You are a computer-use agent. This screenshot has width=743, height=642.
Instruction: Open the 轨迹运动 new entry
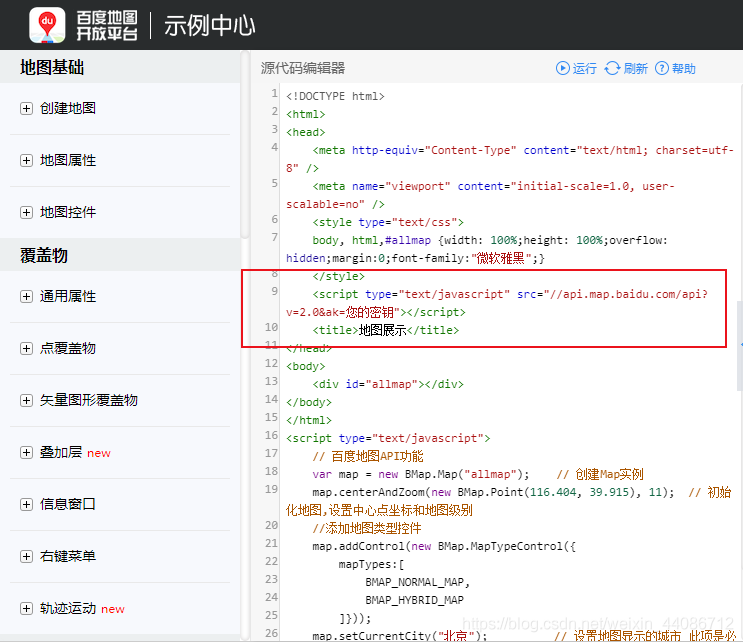pyautogui.click(x=82, y=608)
